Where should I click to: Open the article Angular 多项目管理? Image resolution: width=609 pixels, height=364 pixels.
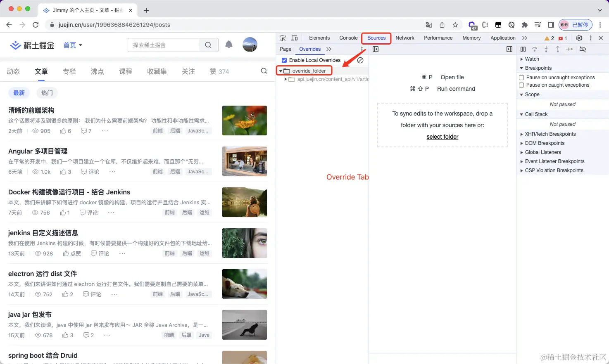coord(38,151)
